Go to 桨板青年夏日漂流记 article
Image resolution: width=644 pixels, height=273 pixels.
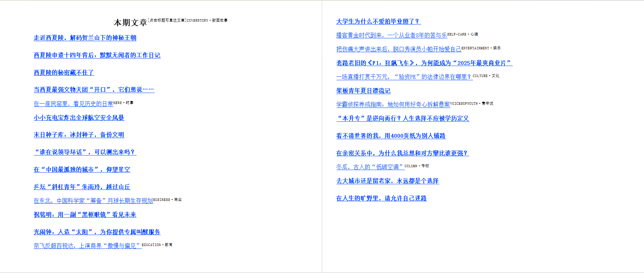[x=363, y=91]
